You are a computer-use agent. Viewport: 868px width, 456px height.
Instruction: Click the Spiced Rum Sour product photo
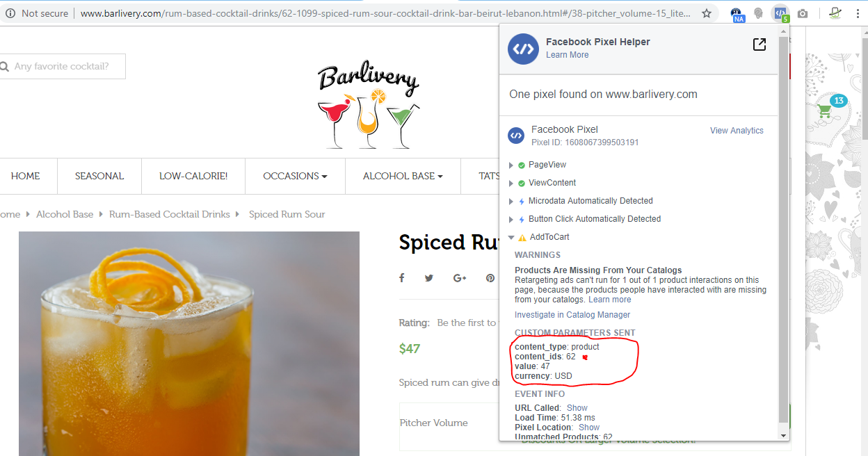[189, 343]
